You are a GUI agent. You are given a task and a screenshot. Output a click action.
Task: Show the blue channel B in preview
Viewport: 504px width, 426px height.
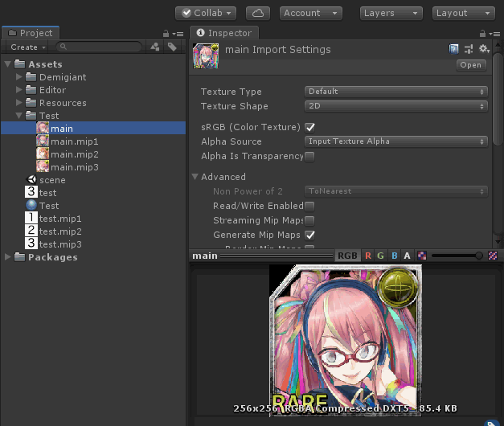395,256
